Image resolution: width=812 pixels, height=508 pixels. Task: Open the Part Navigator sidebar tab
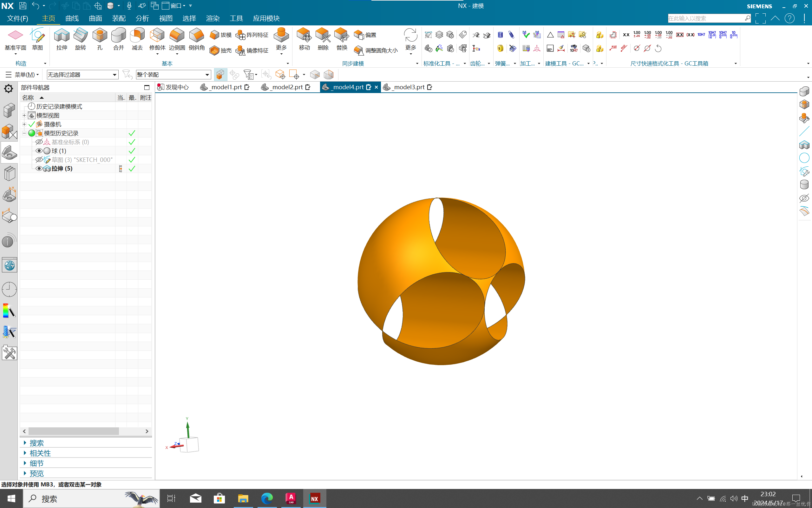point(9,153)
